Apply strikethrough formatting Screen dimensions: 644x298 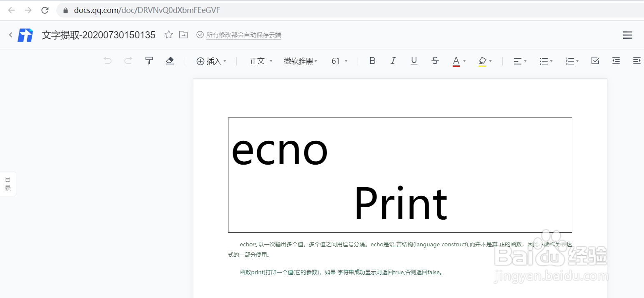pos(435,61)
